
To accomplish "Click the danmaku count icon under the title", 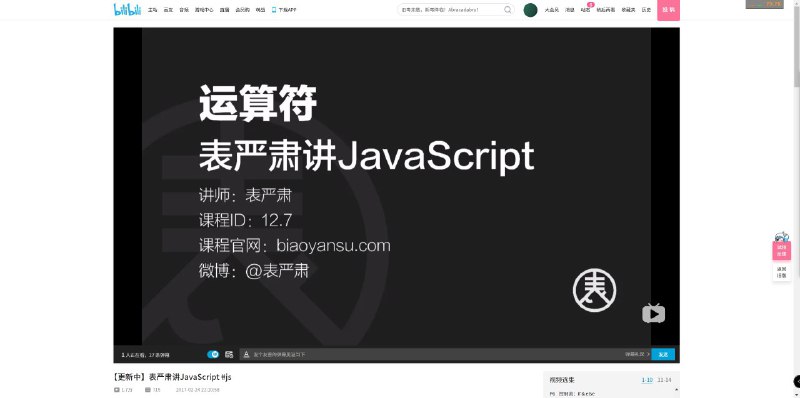I will 147,390.
